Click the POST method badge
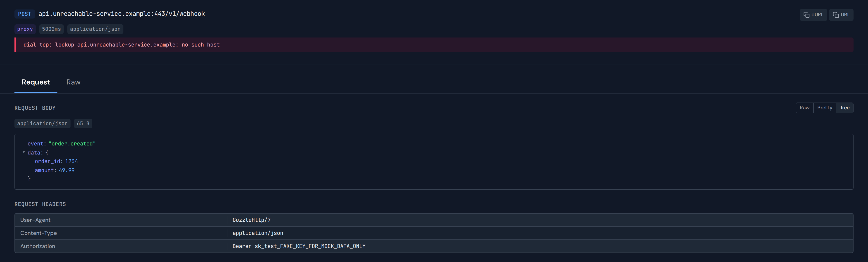The height and width of the screenshot is (262, 868). (25, 14)
